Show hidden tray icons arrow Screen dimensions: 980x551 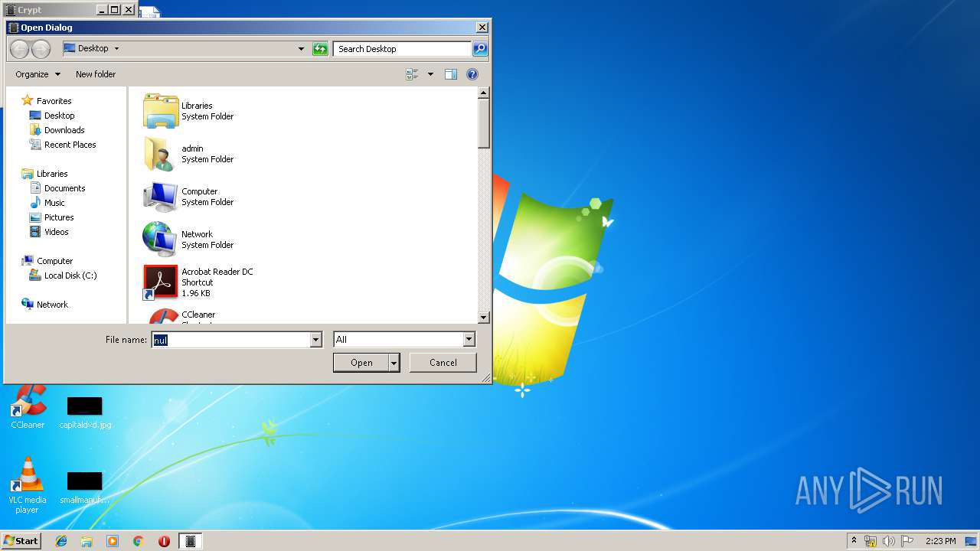(854, 540)
